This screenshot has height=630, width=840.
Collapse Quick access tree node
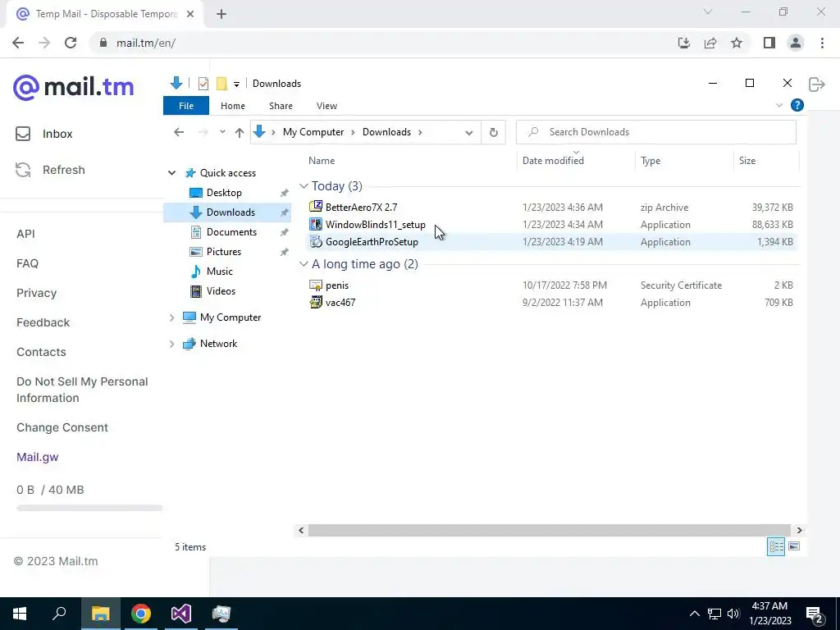pos(172,173)
